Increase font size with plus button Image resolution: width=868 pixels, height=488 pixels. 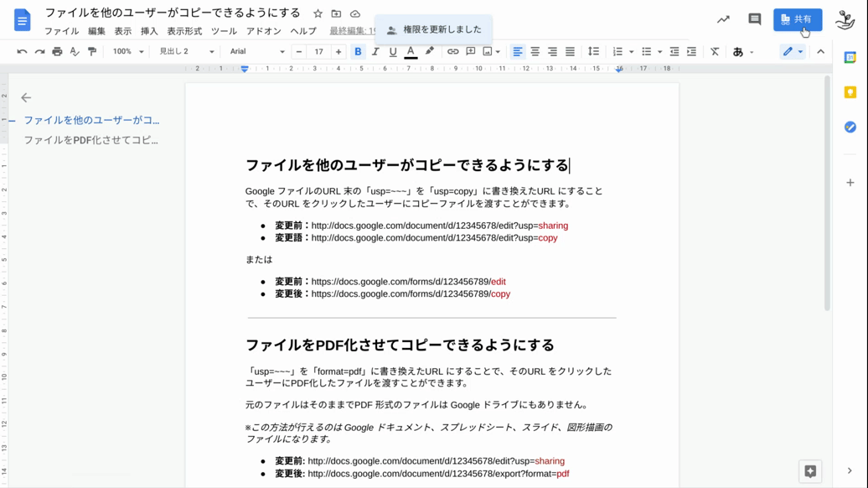(x=338, y=51)
